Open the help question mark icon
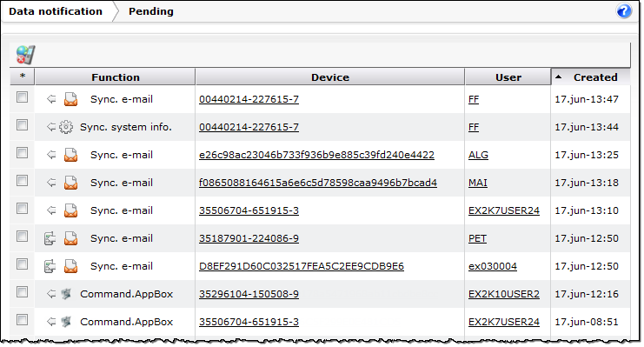The image size is (644, 347). 624,11
